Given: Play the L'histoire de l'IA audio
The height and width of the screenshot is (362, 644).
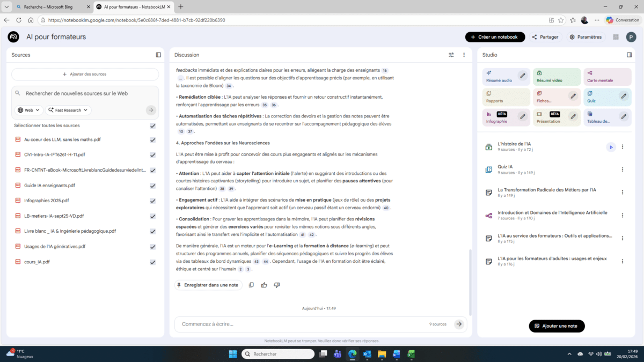Looking at the screenshot, I should pyautogui.click(x=611, y=147).
